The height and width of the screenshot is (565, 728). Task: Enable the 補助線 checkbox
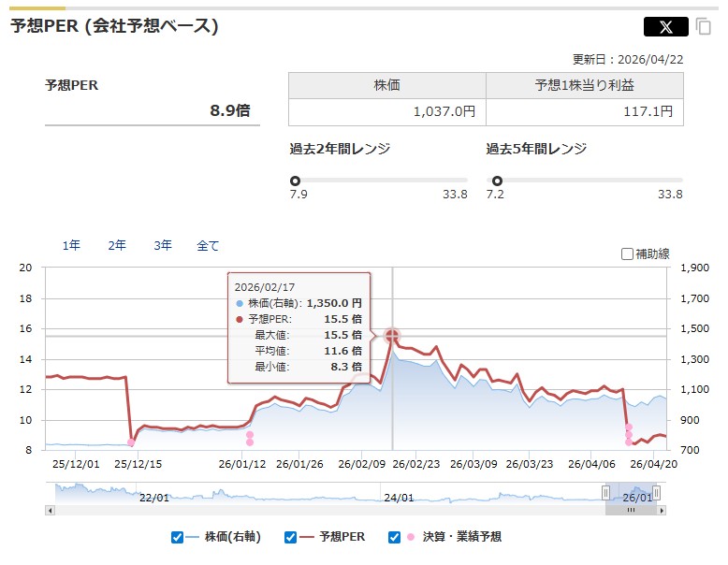(x=627, y=254)
